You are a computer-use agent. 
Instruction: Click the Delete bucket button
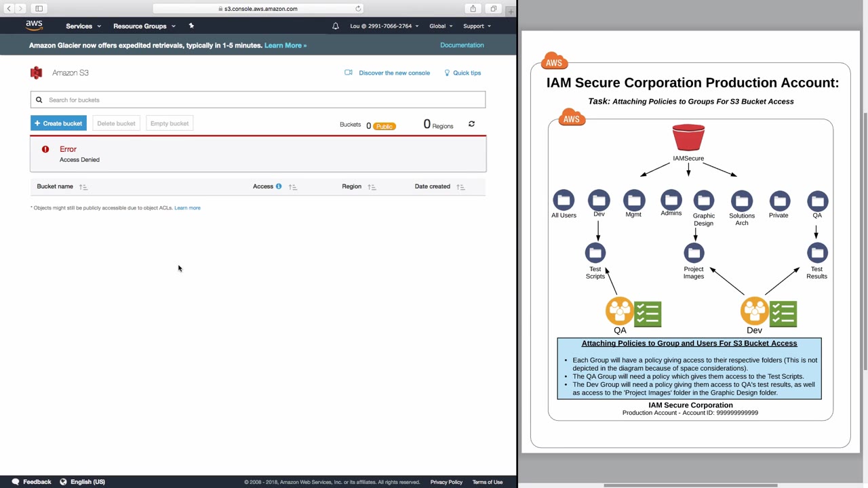pyautogui.click(x=116, y=123)
